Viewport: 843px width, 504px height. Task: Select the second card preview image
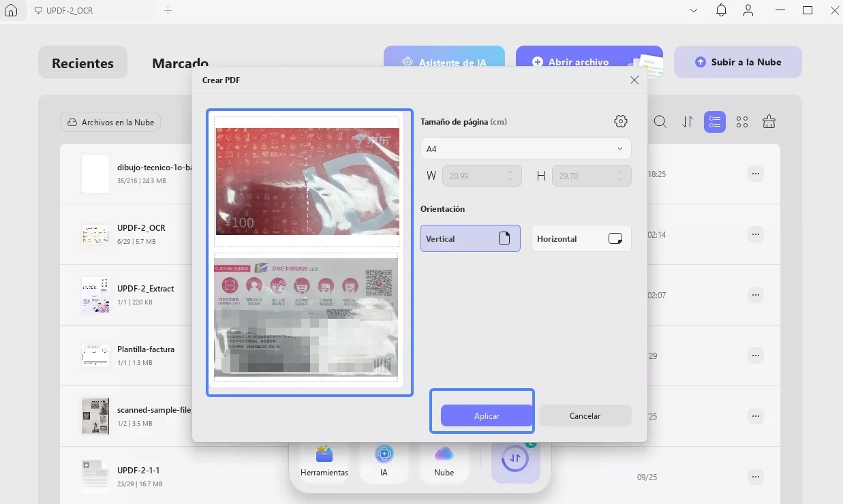pos(307,317)
